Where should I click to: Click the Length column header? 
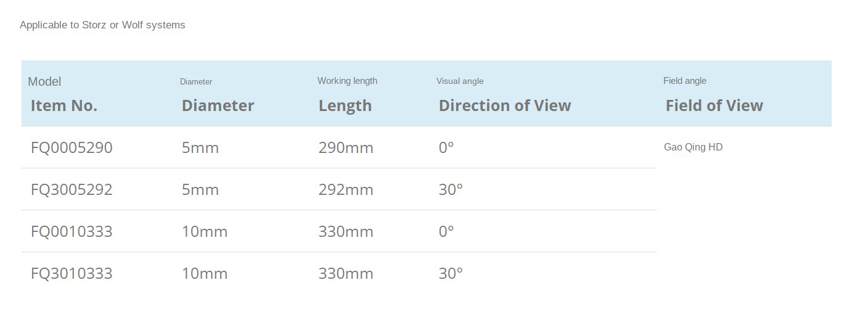[345, 105]
